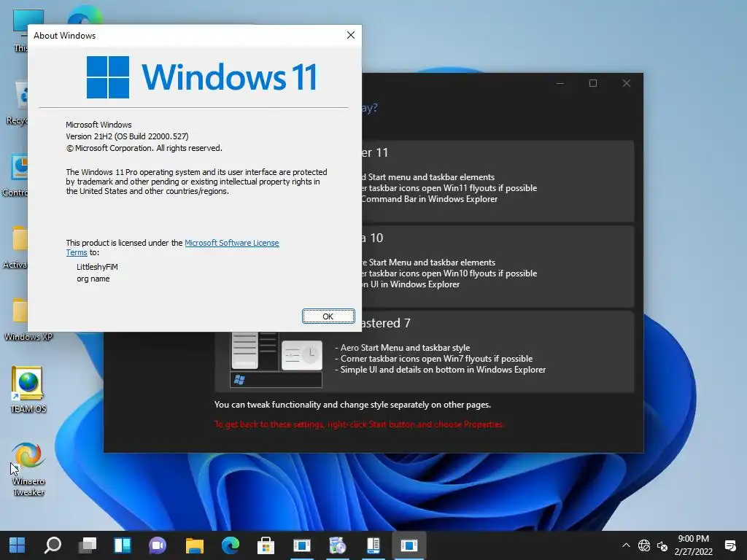
Task: Open the clock showing 9:00 PM
Action: pyautogui.click(x=694, y=545)
